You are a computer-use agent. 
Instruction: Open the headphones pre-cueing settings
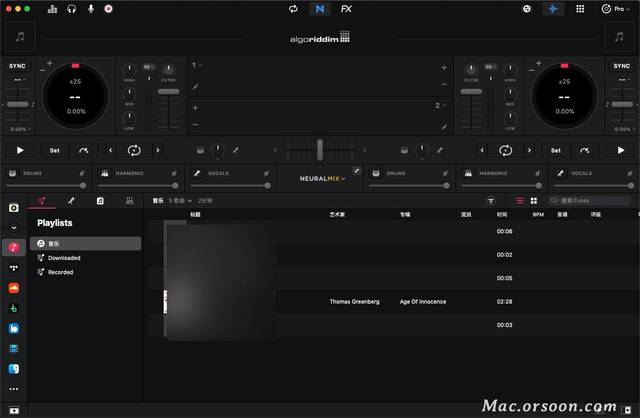pos(71,9)
